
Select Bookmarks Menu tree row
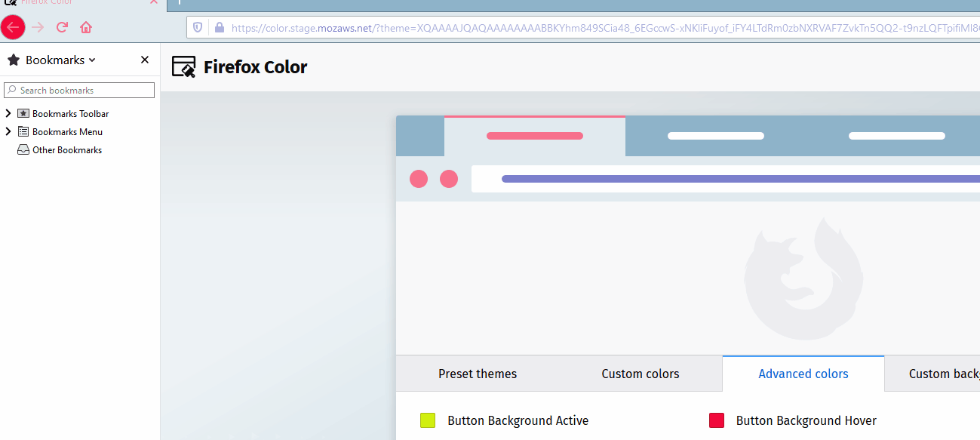tap(80, 131)
